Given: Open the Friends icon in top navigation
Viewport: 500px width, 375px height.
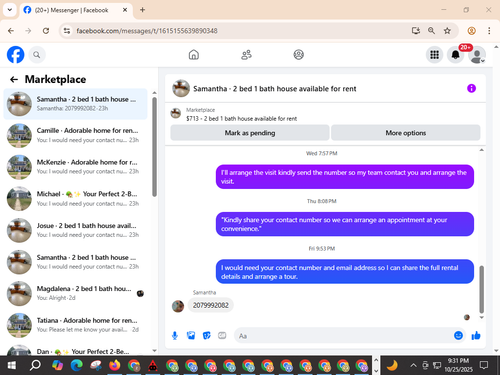Looking at the screenshot, I should tap(246, 55).
